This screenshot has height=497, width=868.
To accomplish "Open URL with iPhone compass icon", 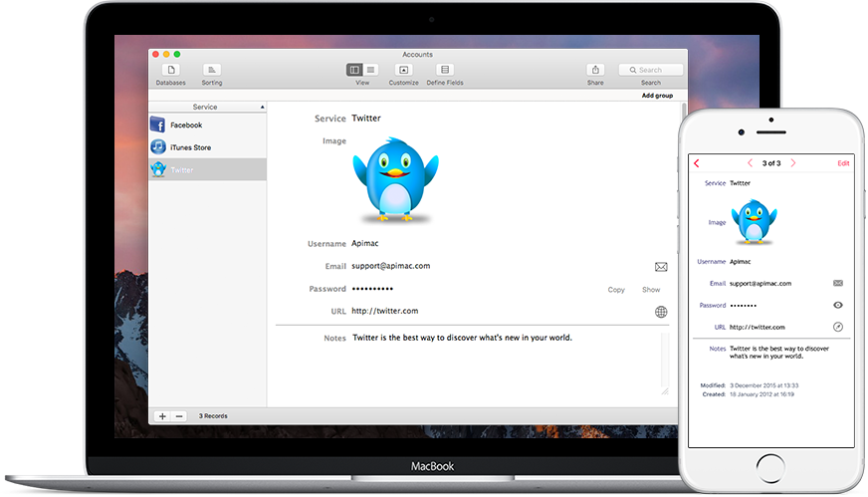I will (838, 327).
